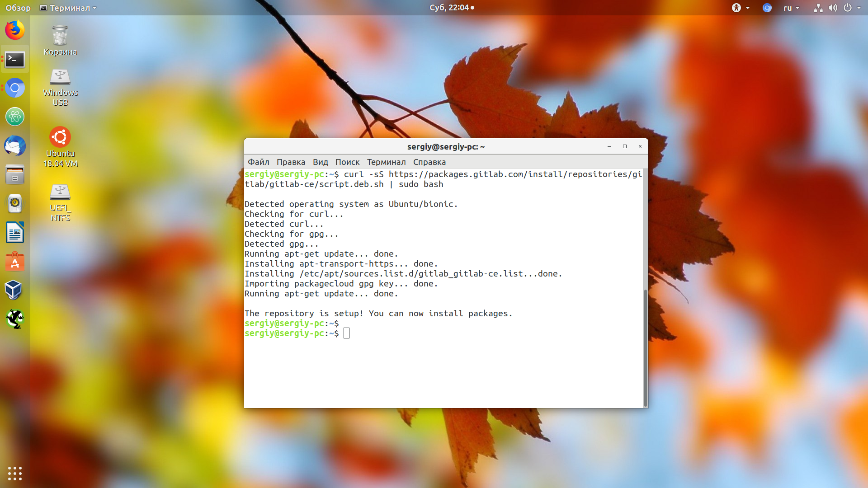Open Ubuntu Software center icon

15,262
